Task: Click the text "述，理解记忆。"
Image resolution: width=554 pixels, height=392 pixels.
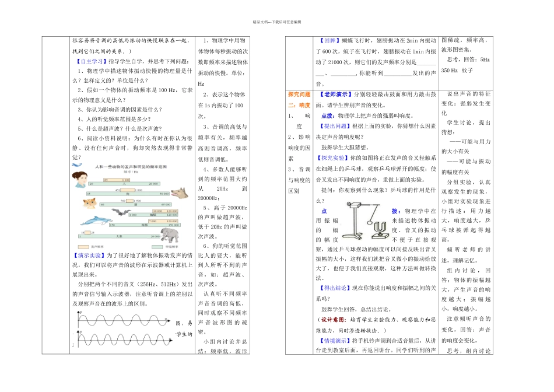Action: pos(460,261)
